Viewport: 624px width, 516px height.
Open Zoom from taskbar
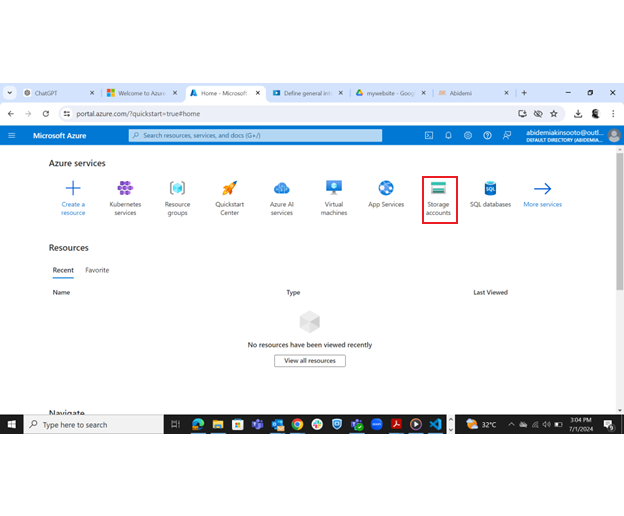(x=376, y=424)
